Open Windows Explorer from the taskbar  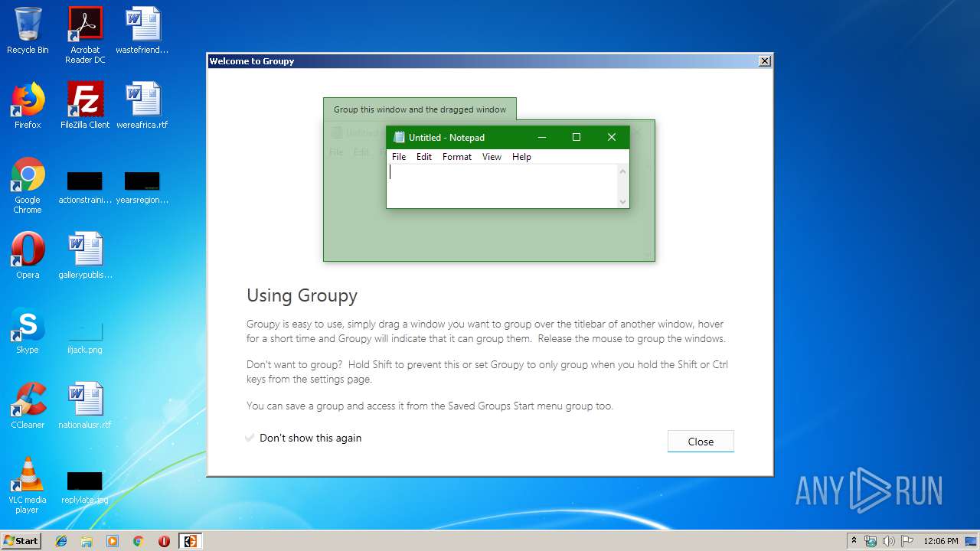87,541
